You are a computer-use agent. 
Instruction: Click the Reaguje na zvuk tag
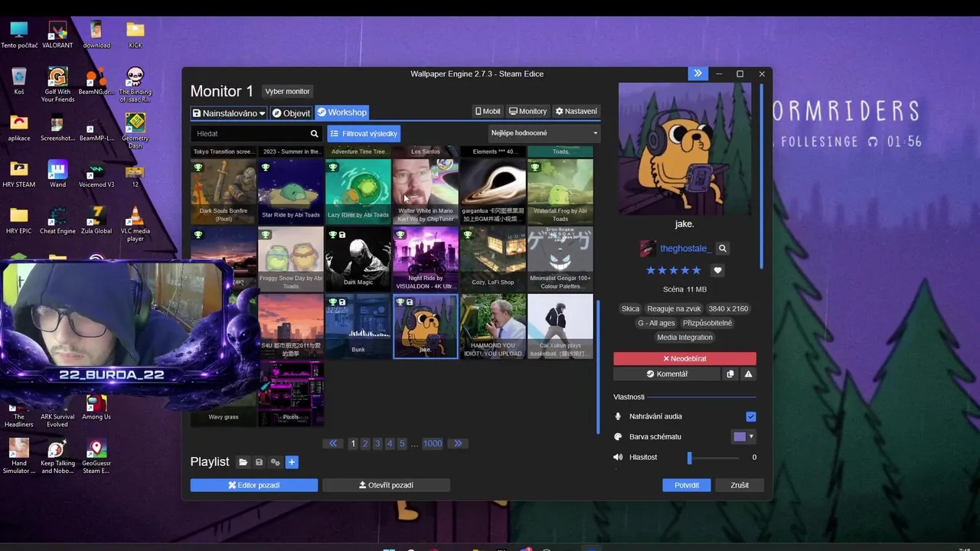tap(674, 308)
